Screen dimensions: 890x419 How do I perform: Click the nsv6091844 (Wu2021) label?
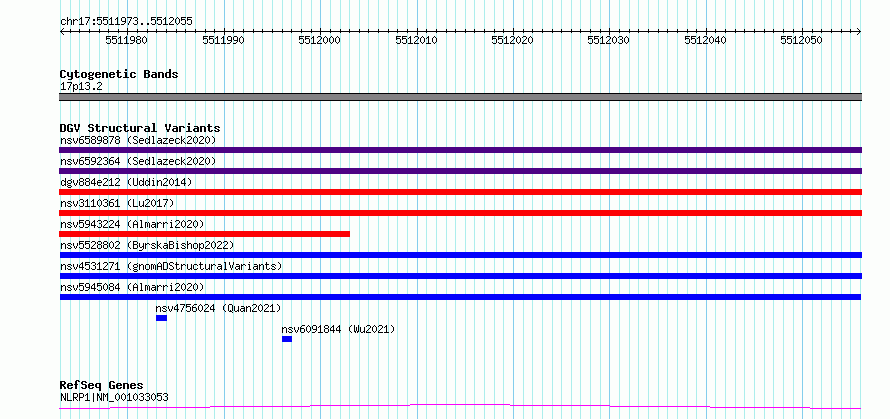click(x=338, y=329)
